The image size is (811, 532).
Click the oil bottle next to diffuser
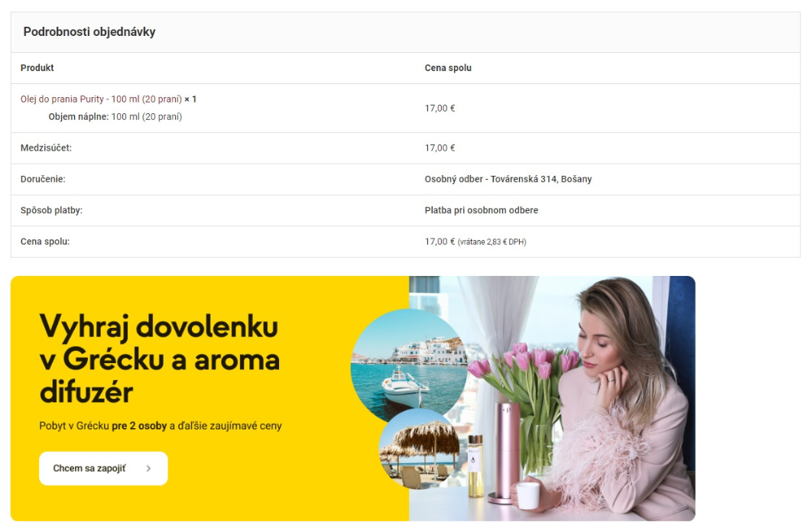point(474,465)
